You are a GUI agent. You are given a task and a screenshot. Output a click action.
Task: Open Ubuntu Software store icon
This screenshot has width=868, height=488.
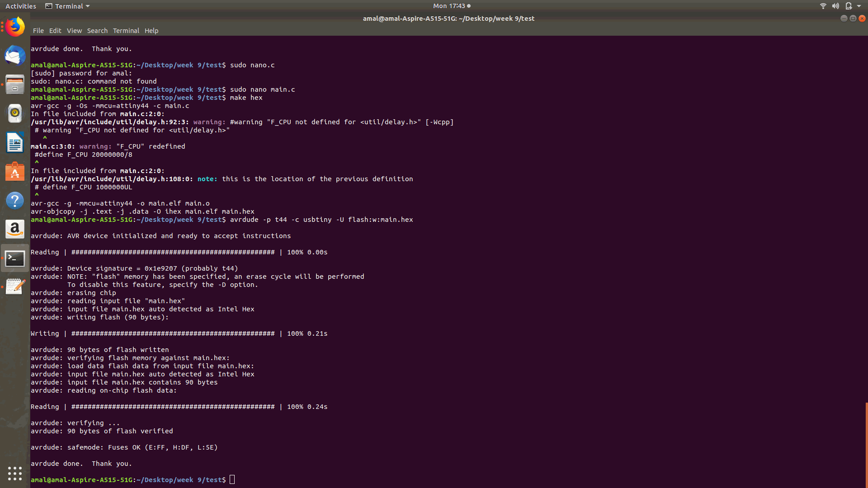[x=15, y=172]
